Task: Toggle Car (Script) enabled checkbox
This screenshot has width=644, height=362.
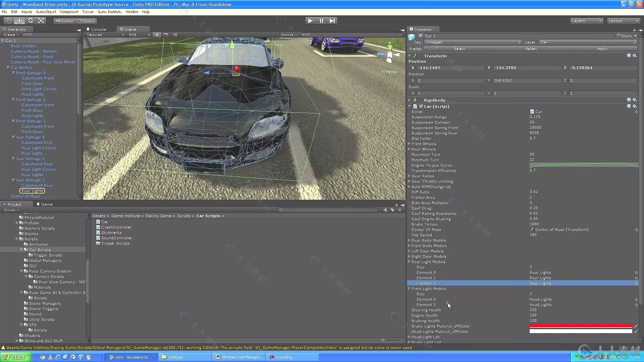Action: pos(421,106)
